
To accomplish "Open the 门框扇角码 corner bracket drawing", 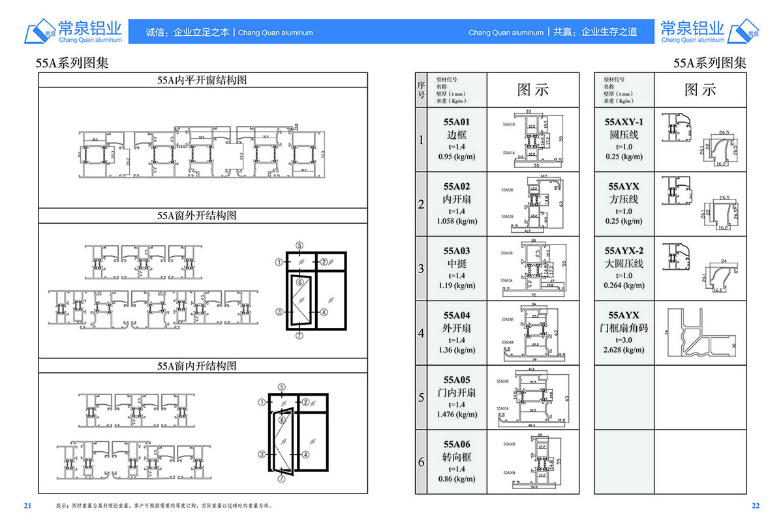I will [700, 333].
